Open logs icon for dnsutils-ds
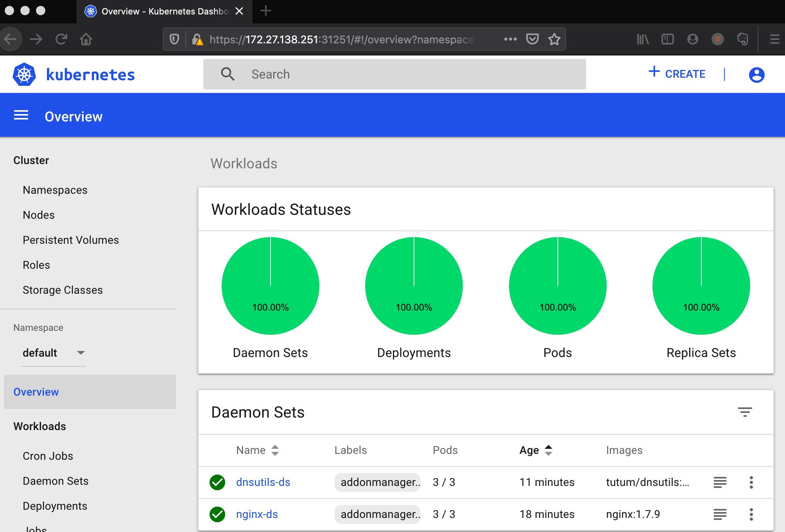785x532 pixels. [720, 482]
